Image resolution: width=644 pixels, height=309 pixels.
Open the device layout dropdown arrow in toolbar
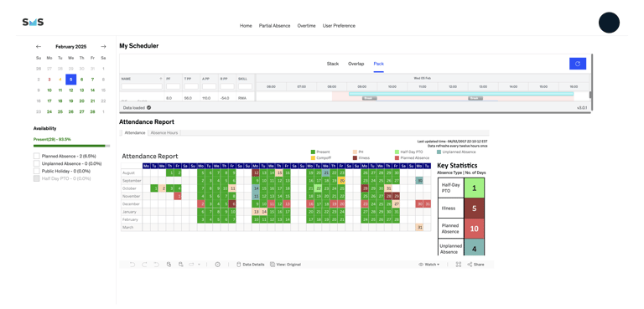click(x=200, y=265)
